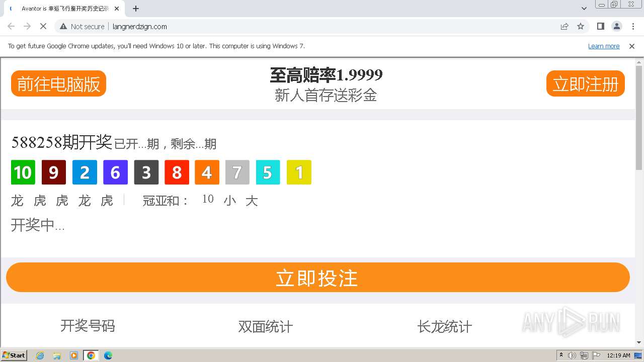Dismiss the Chrome update notification bar
This screenshot has width=644, height=362.
coord(632,46)
